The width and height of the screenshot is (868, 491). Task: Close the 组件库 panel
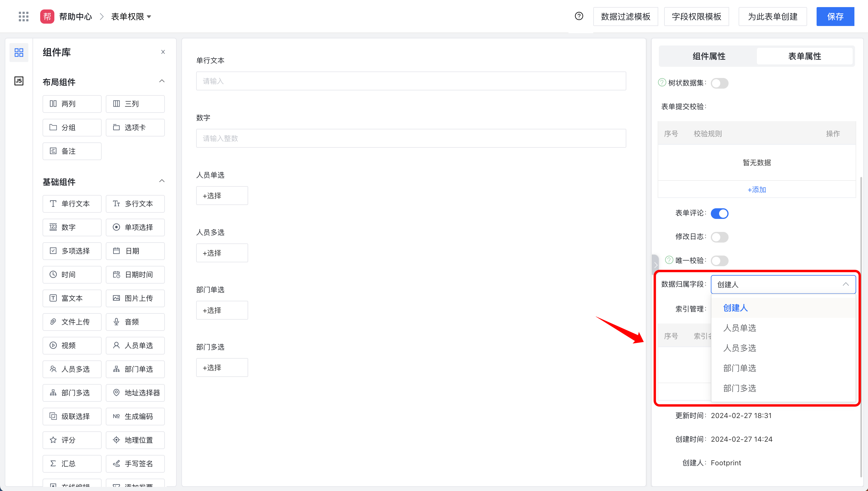pyautogui.click(x=163, y=52)
